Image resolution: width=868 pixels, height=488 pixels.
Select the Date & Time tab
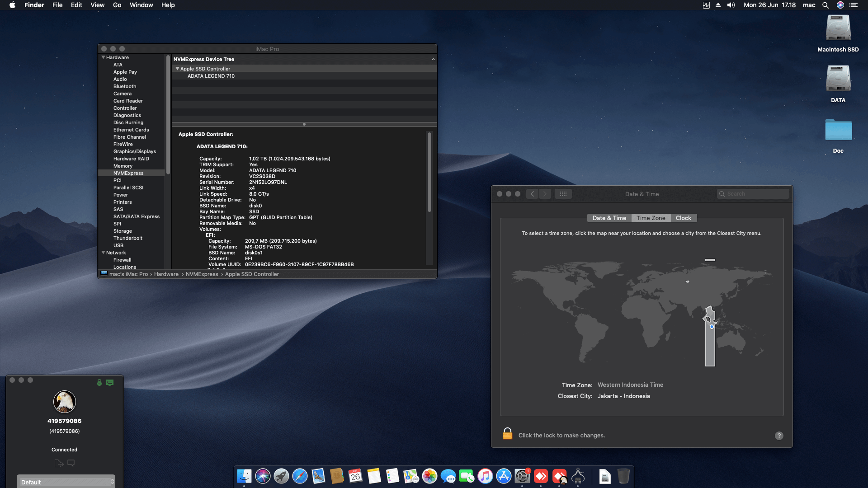609,218
